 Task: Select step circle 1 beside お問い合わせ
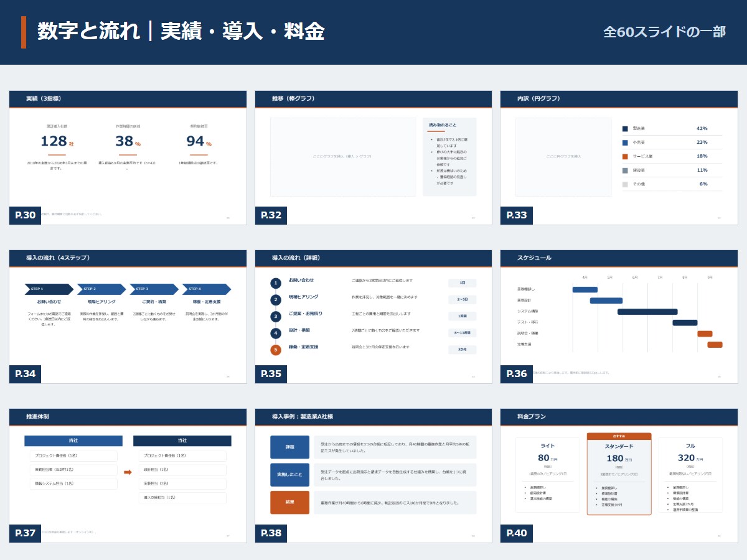click(276, 283)
